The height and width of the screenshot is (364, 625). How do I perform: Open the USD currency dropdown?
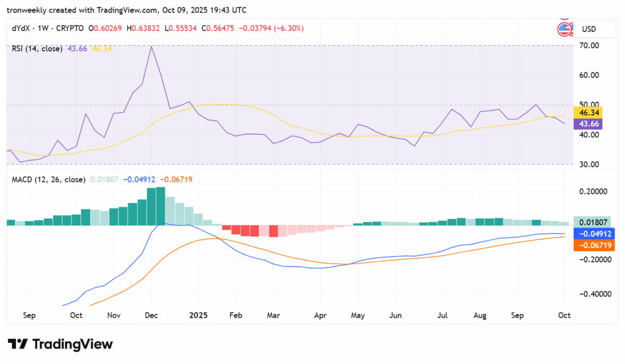[589, 29]
